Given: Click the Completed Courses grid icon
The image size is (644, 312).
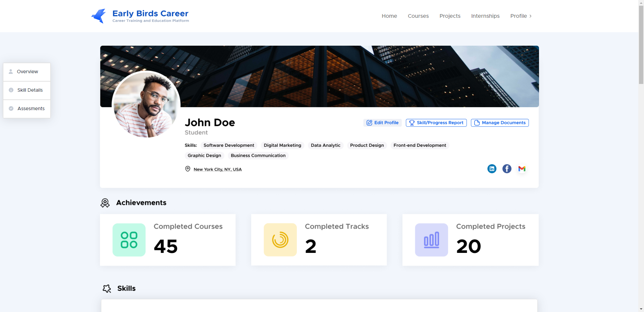Looking at the screenshot, I should click(x=129, y=240).
